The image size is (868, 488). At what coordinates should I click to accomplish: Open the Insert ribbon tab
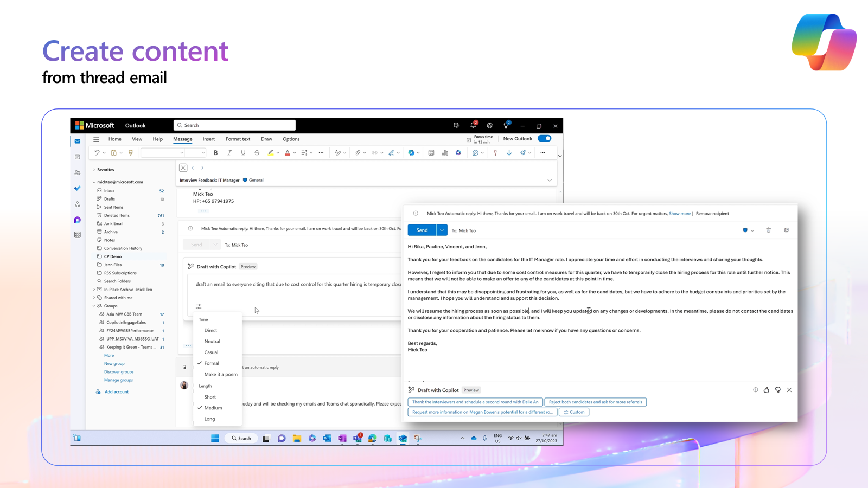pos(209,139)
